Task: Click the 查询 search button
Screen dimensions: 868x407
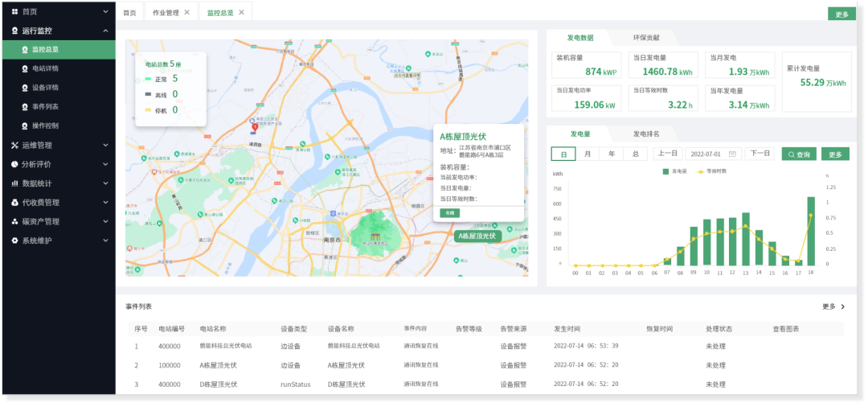Action: (x=799, y=154)
